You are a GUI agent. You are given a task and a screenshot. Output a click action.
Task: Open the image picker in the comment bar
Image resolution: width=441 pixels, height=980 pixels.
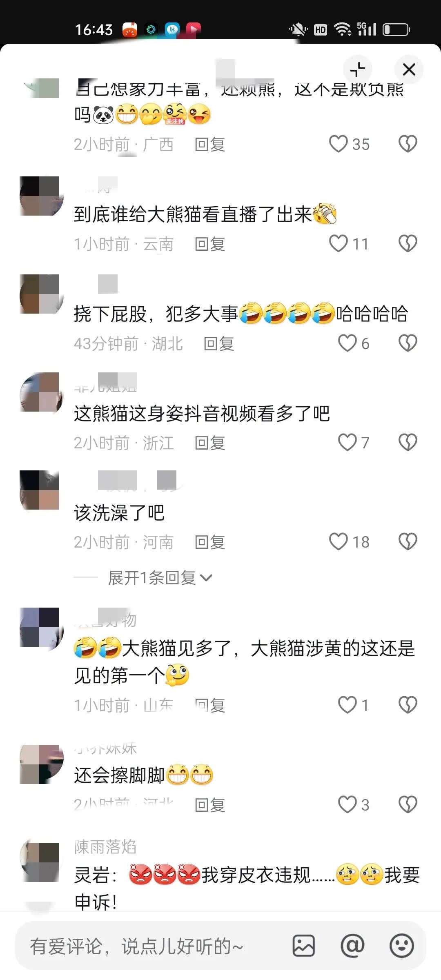pos(304,946)
